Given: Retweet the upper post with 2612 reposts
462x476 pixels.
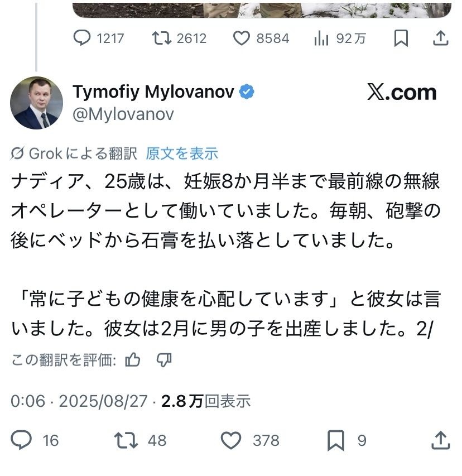Looking at the screenshot, I should (x=162, y=38).
